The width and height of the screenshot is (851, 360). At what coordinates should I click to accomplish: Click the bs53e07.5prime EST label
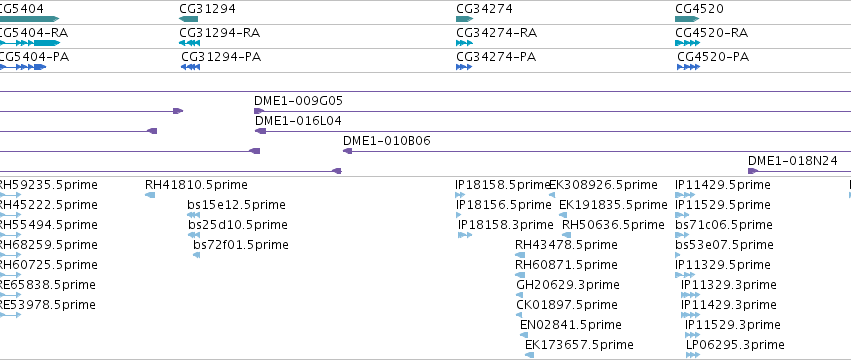(x=725, y=245)
